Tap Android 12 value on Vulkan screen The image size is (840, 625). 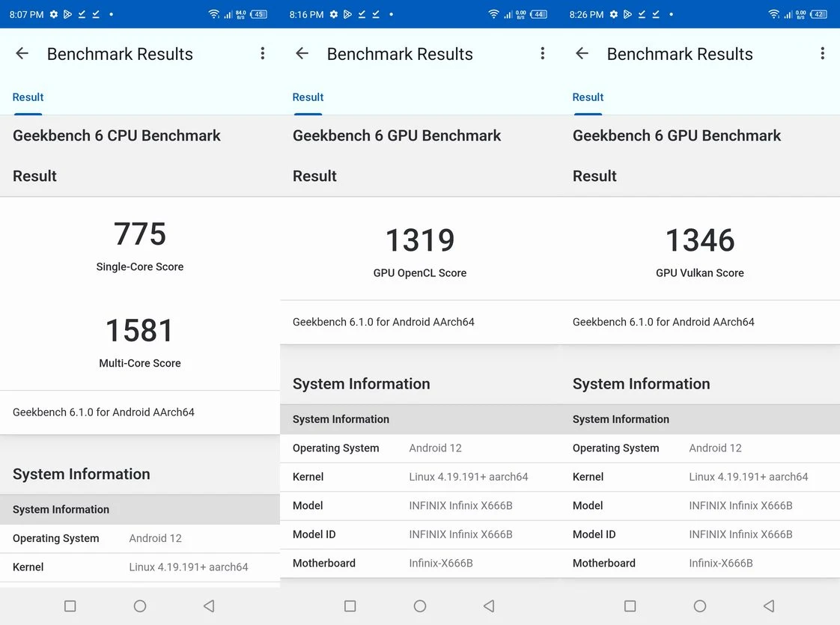715,448
